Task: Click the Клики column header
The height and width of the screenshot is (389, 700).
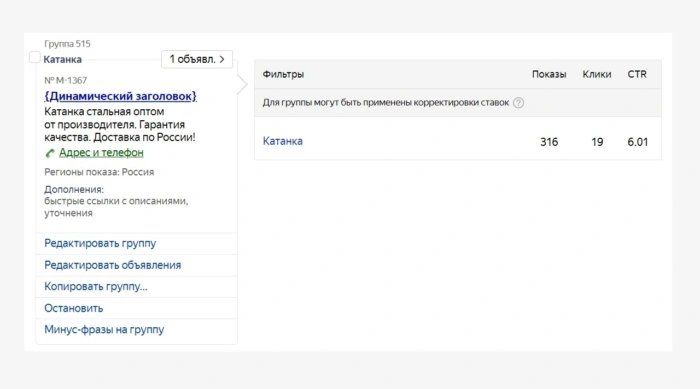Action: coord(597,74)
